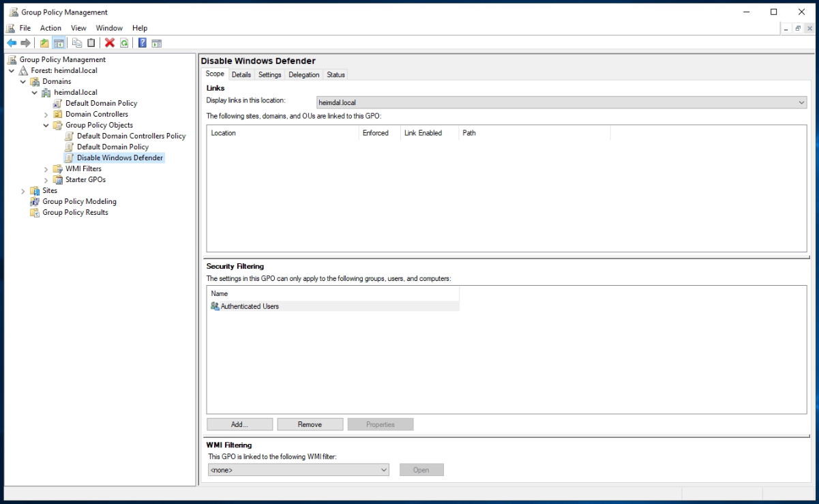Expand the Starter GPOs node
Viewport: 819px width, 504px height.
pos(46,179)
